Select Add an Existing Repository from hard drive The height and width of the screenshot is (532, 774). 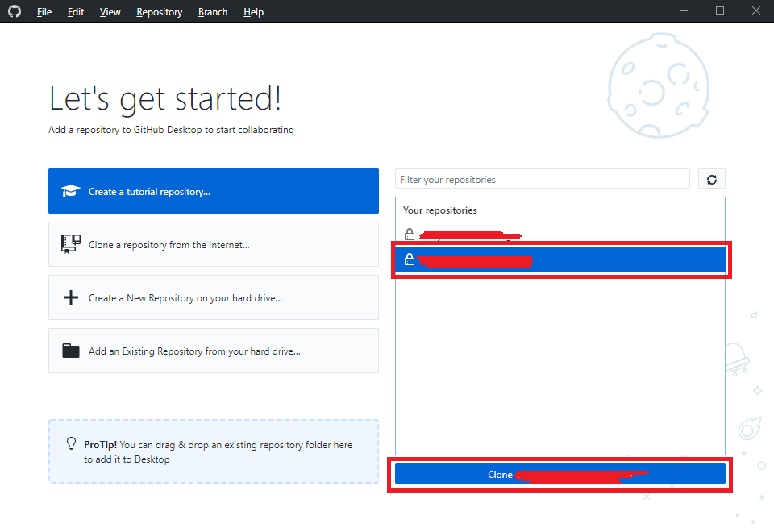213,351
